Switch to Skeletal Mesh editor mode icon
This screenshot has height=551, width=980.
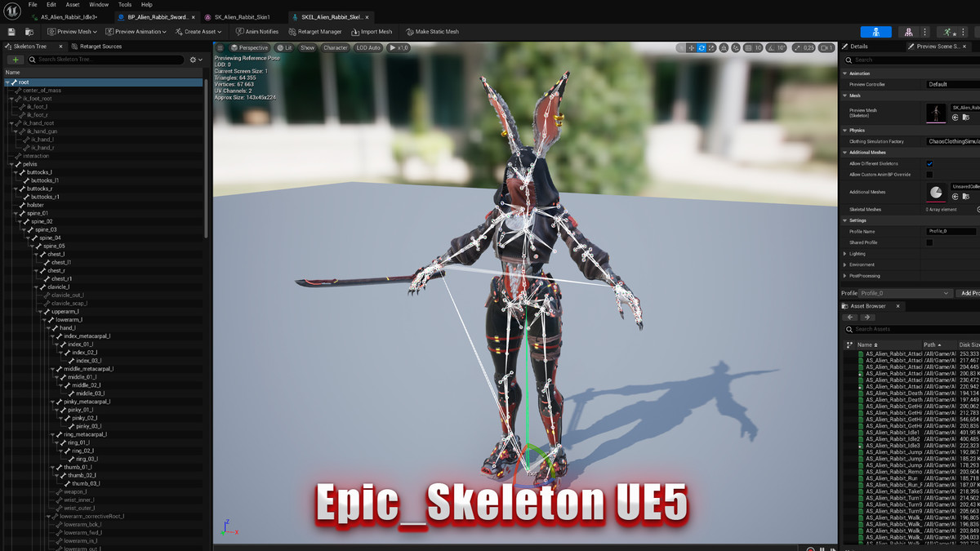908,32
